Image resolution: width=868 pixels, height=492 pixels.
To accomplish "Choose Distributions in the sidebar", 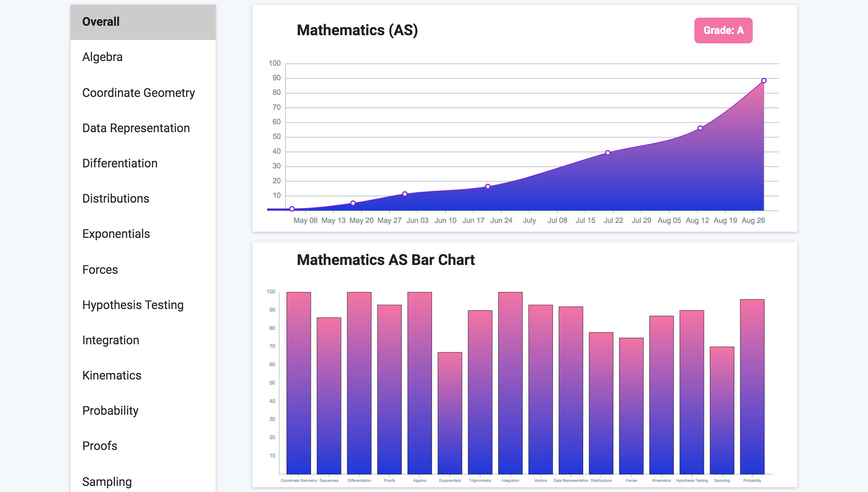I will click(x=116, y=199).
